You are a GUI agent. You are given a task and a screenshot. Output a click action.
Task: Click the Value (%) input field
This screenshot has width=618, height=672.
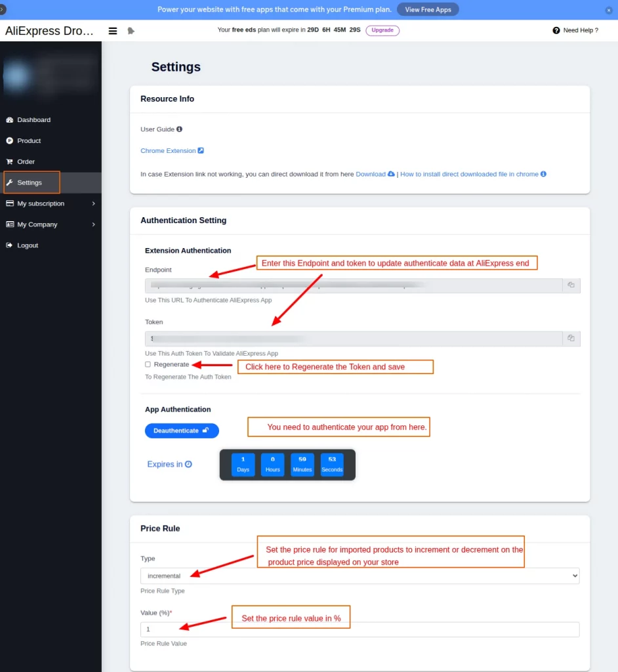pyautogui.click(x=360, y=629)
